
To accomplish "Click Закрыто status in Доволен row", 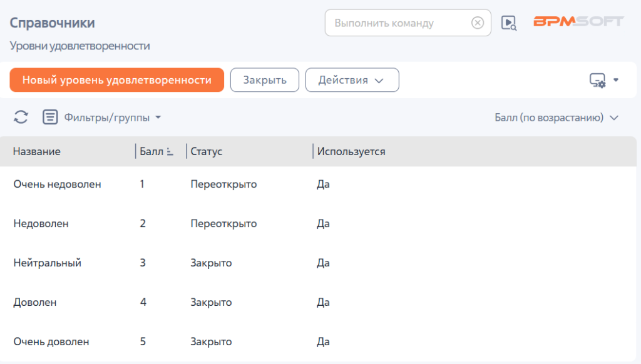I will 211,302.
